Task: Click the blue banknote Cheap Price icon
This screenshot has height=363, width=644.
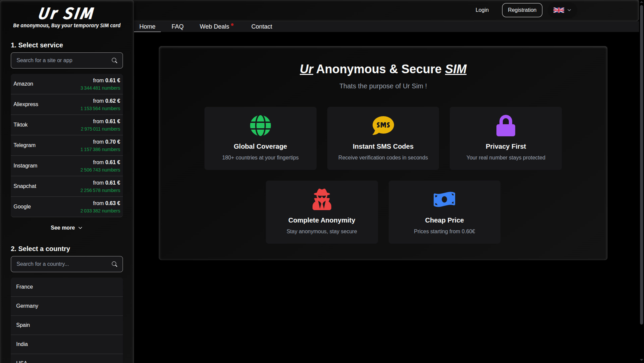Action: point(444,199)
